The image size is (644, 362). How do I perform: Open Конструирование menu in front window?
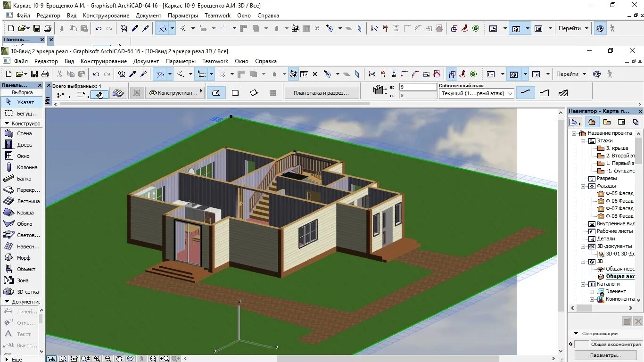[104, 61]
